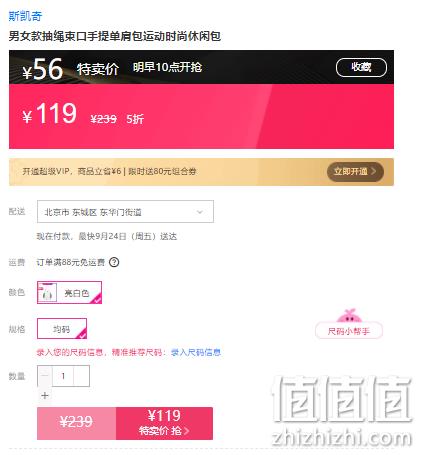Image resolution: width=421 pixels, height=455 pixels.
Task: Click 录入尺码信息 link
Action: 196,352
